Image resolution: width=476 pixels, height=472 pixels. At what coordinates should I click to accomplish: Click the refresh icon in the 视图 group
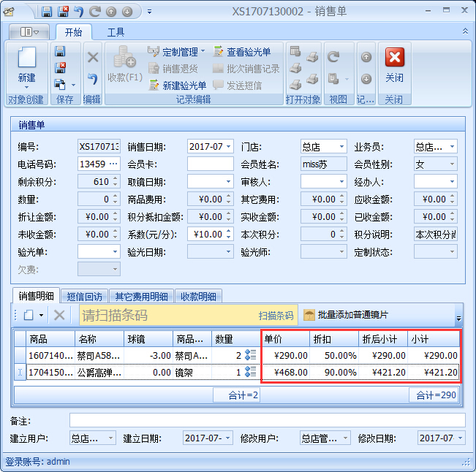click(x=333, y=57)
